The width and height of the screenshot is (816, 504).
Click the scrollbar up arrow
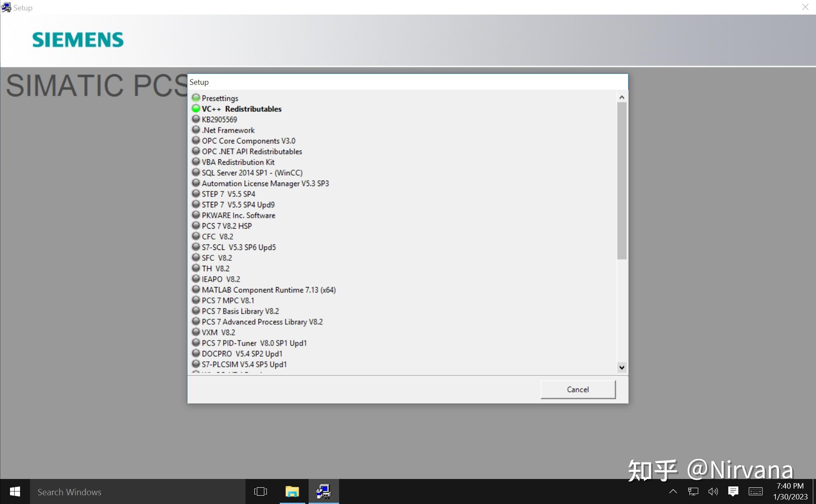coord(621,96)
